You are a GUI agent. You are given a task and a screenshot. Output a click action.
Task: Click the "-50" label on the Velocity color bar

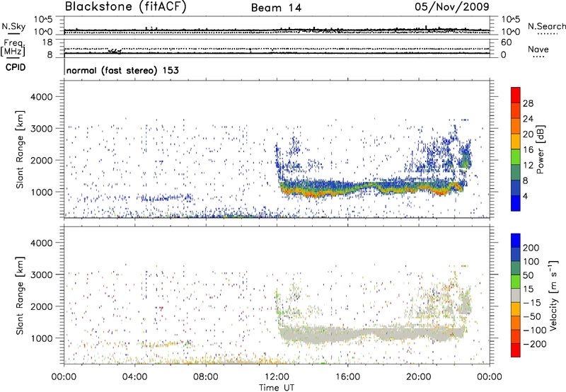coord(532,316)
